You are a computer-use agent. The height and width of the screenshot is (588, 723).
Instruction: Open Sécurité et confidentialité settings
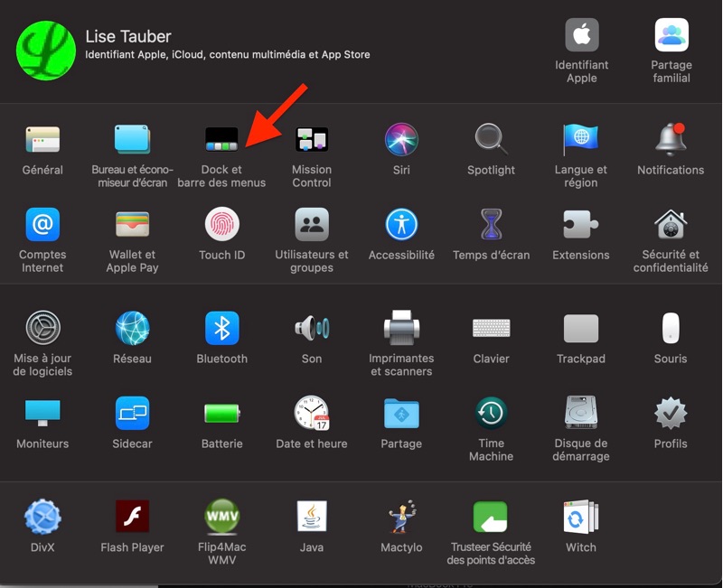click(670, 224)
